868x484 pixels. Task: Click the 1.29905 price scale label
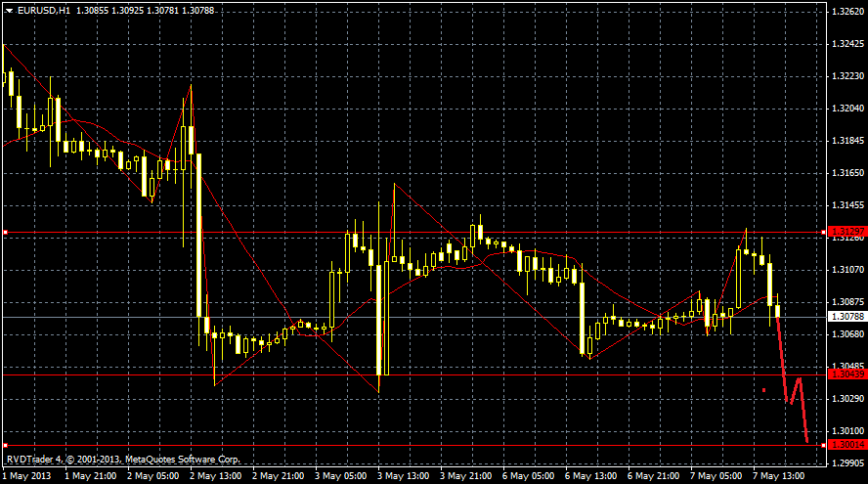(x=846, y=462)
